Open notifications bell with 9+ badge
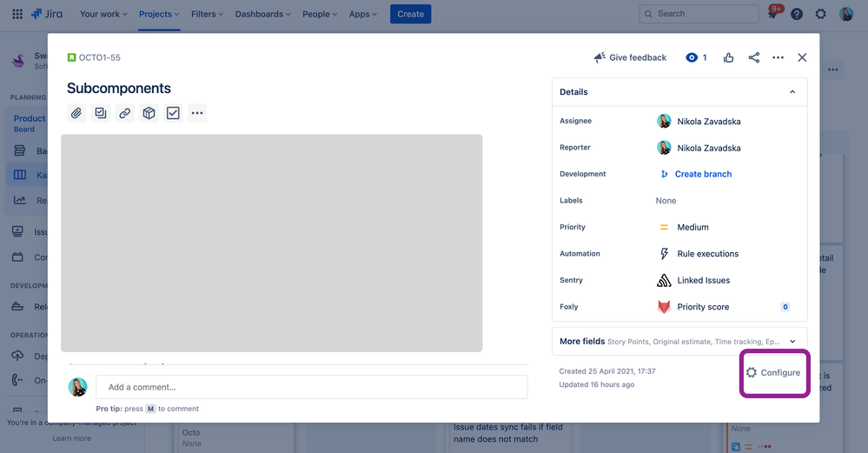 [772, 13]
